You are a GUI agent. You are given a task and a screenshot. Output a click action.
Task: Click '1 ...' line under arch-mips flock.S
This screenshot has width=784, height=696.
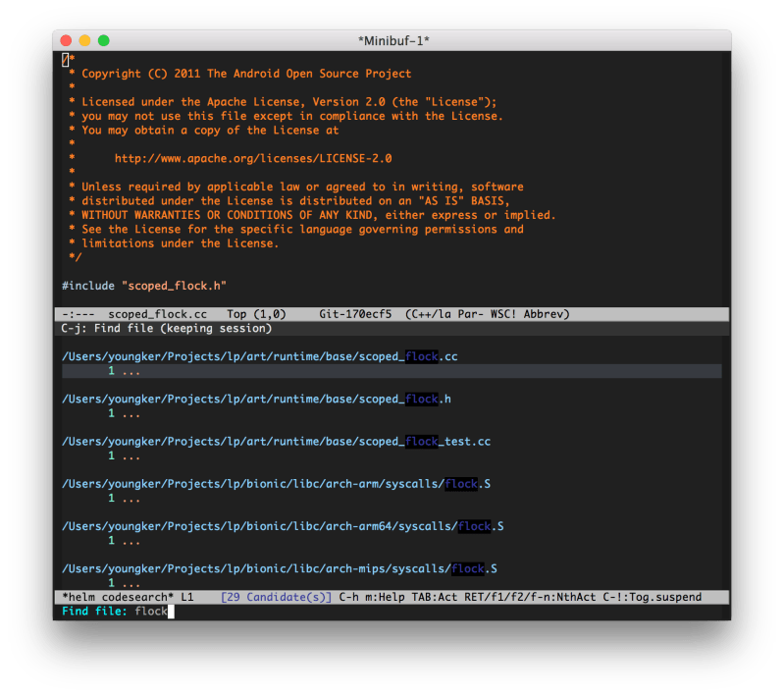point(124,583)
